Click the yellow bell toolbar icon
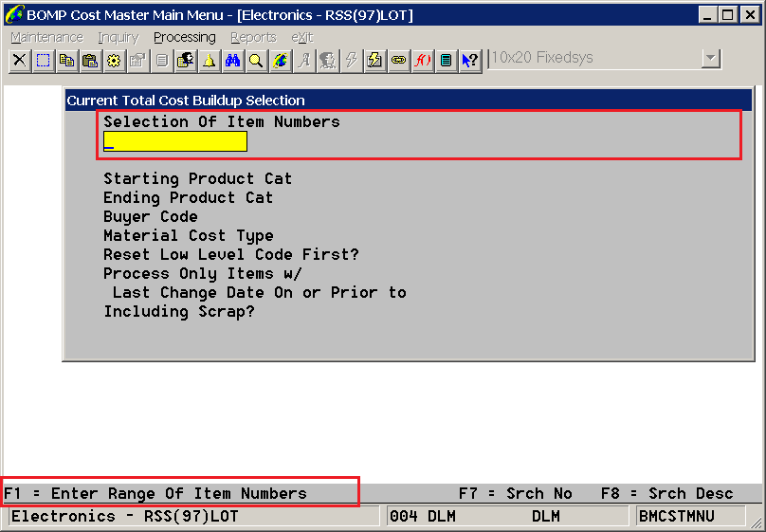766x532 pixels. 210,61
